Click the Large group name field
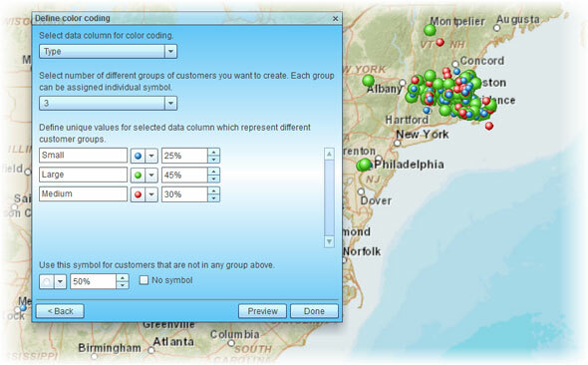Viewport: 588px width, 365px height. pyautogui.click(x=84, y=175)
